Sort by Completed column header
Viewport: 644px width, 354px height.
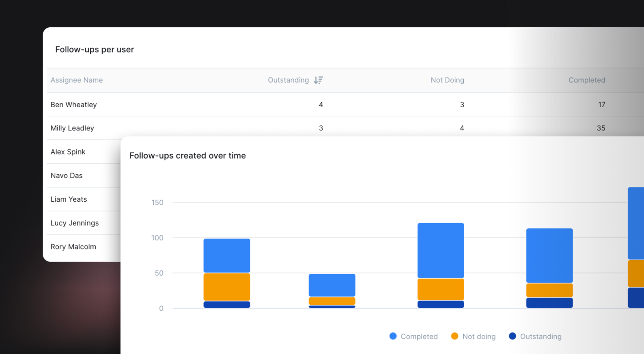click(587, 80)
